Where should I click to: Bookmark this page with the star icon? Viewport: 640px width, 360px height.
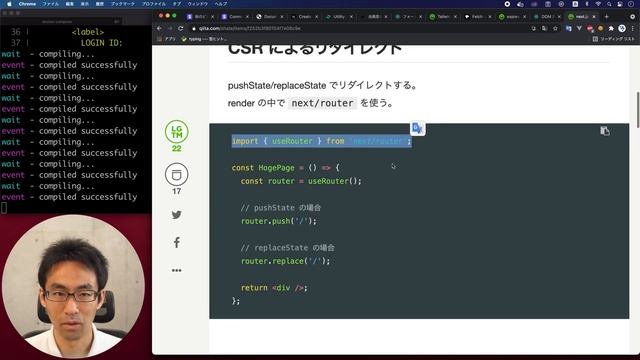555,28
